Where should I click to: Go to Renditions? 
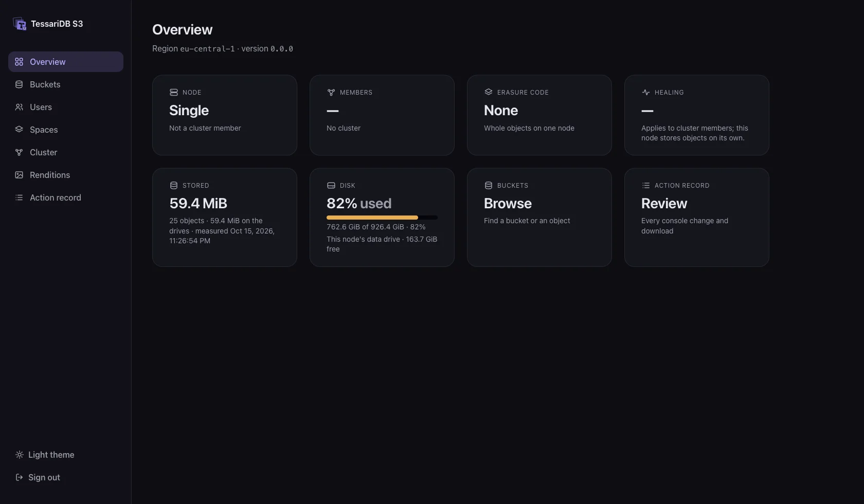click(x=66, y=175)
